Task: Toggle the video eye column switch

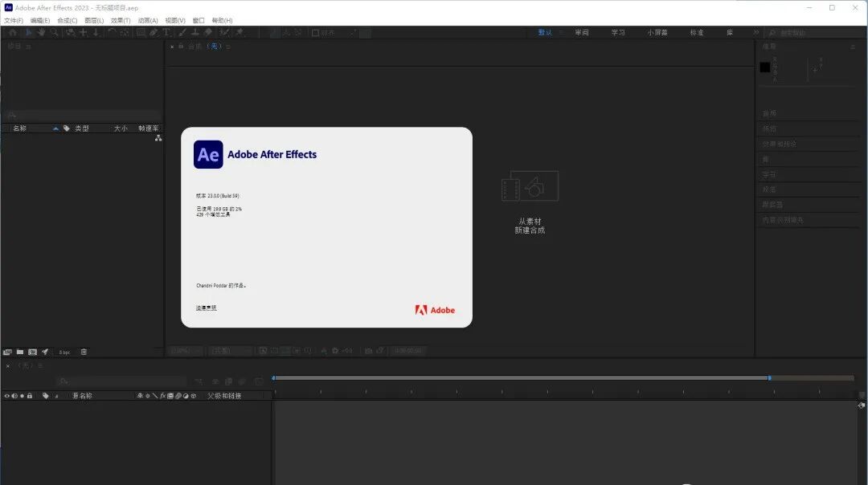Action: coord(6,396)
